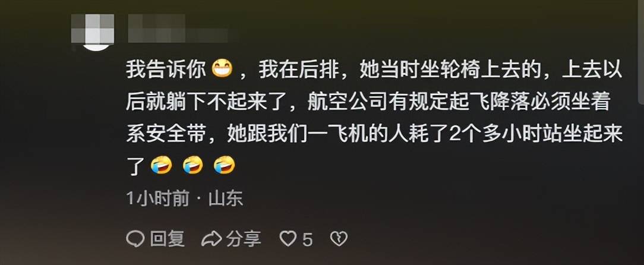Click the like count number 5

(307, 239)
